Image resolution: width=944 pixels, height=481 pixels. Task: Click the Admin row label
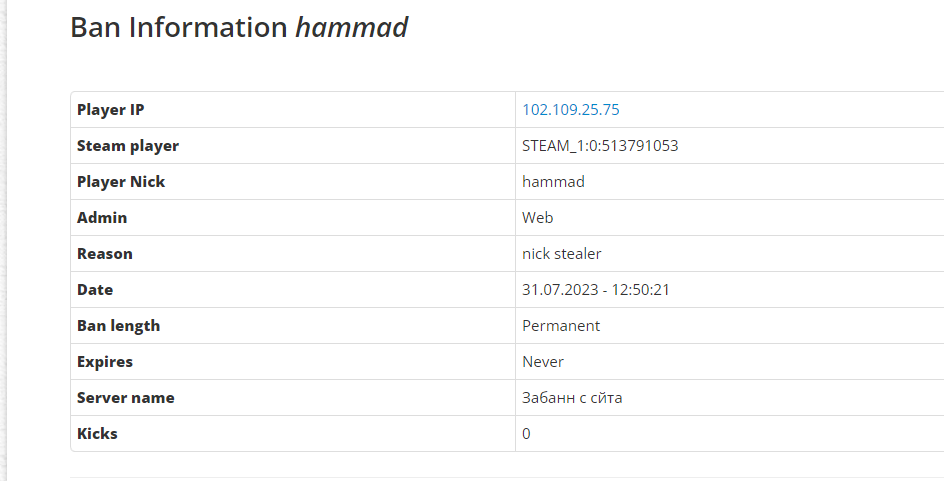coord(102,218)
